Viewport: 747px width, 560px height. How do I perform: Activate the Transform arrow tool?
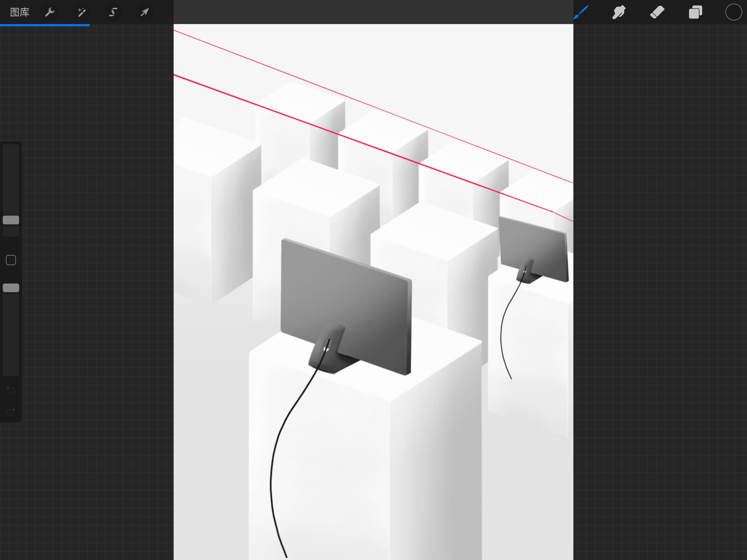click(x=145, y=13)
